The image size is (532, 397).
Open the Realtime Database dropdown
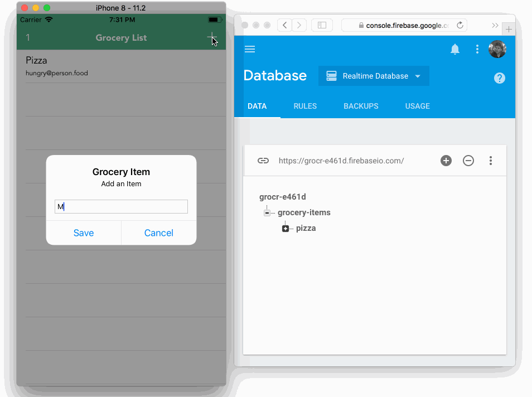click(x=374, y=76)
